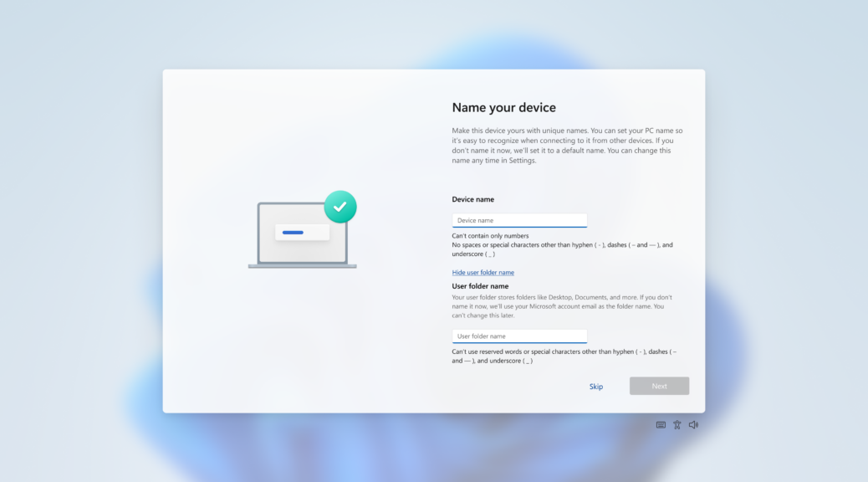868x482 pixels.
Task: Click the volume speaker icon
Action: click(693, 425)
